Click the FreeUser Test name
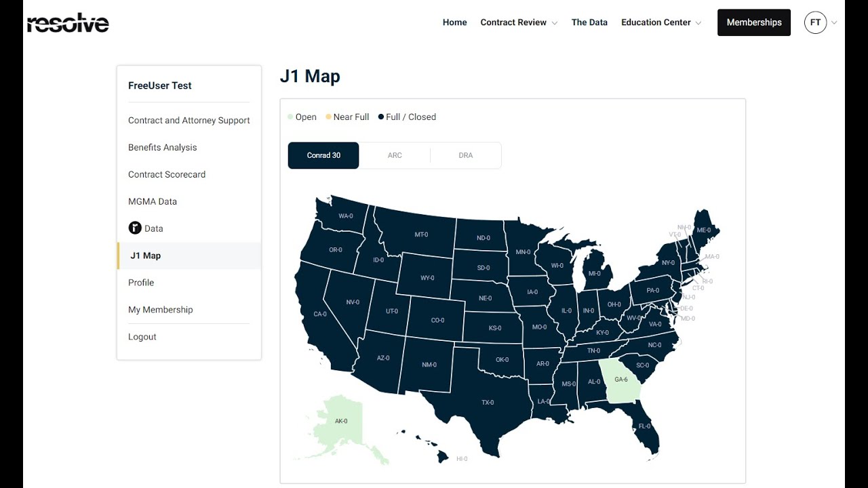 point(160,85)
